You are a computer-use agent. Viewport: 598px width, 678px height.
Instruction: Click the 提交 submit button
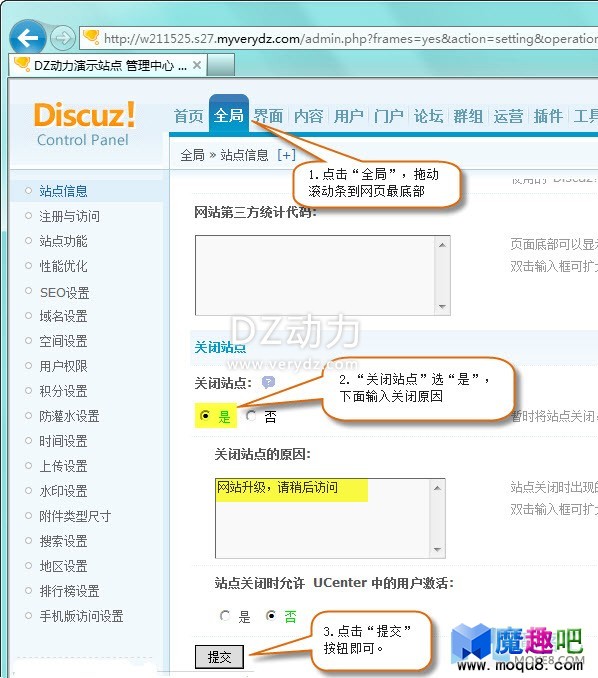(219, 657)
